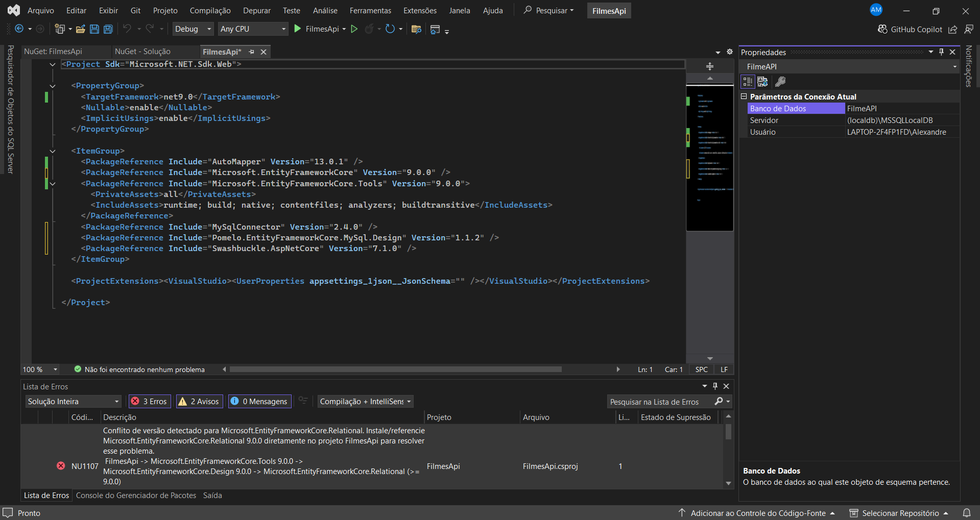
Task: Click the Navigate Backward arrow icon
Action: (x=19, y=29)
